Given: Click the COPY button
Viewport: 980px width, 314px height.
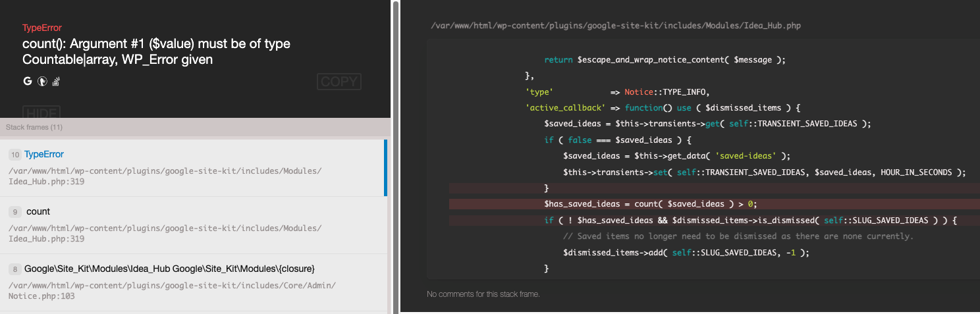Looking at the screenshot, I should click(x=339, y=82).
